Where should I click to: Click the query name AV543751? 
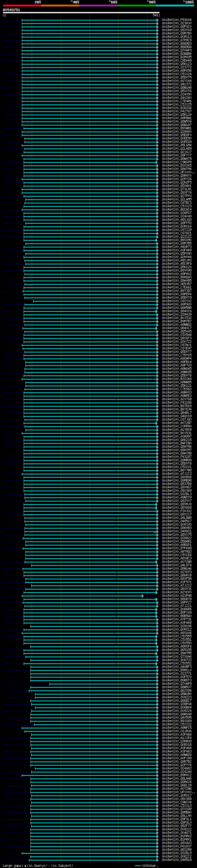tap(11, 10)
